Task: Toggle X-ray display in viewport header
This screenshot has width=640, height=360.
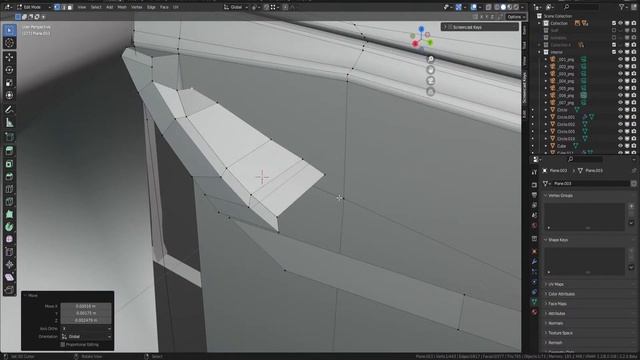Action: pyautogui.click(x=489, y=7)
